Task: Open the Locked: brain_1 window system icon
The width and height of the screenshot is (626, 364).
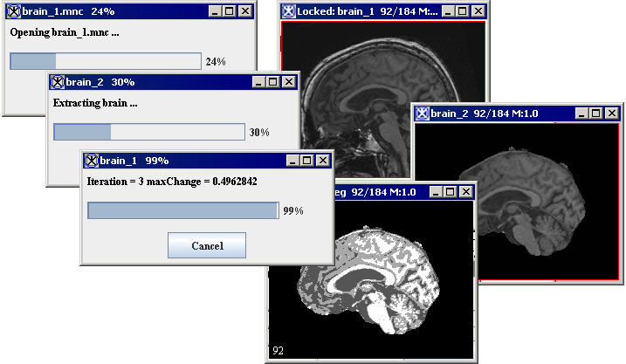Action: (x=288, y=11)
